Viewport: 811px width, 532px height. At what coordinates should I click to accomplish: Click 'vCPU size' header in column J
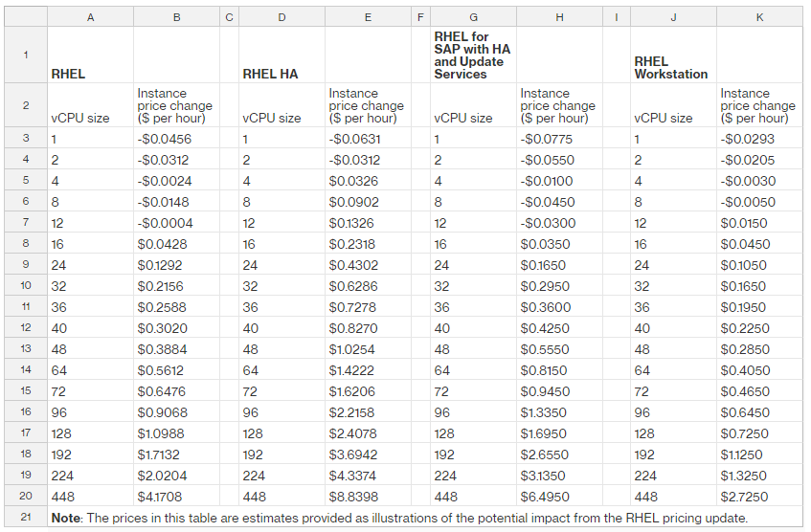673,105
